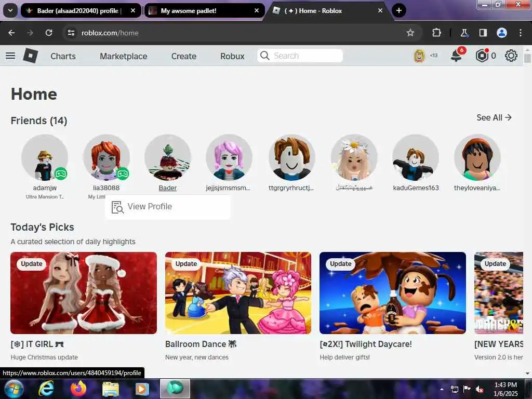Open Windows Media Player from taskbar

click(x=142, y=389)
